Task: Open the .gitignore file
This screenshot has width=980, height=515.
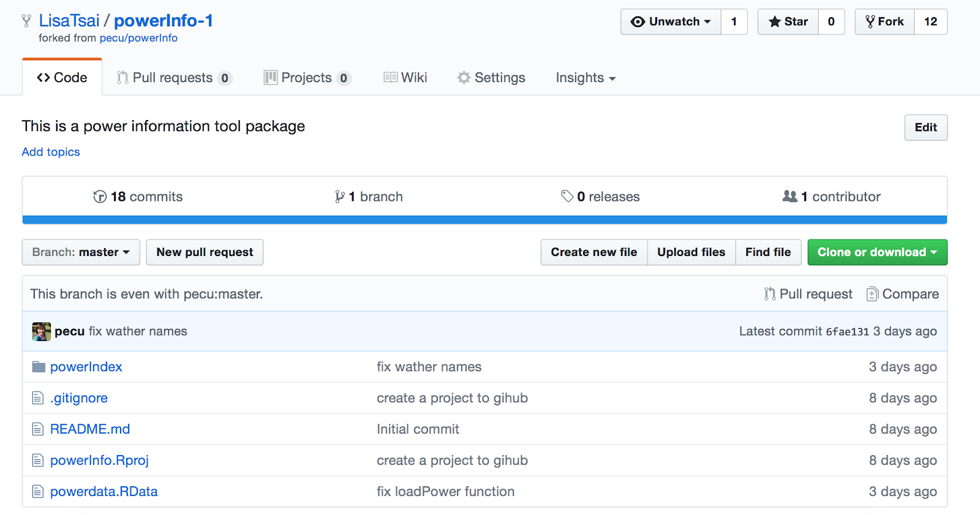Action: tap(79, 398)
